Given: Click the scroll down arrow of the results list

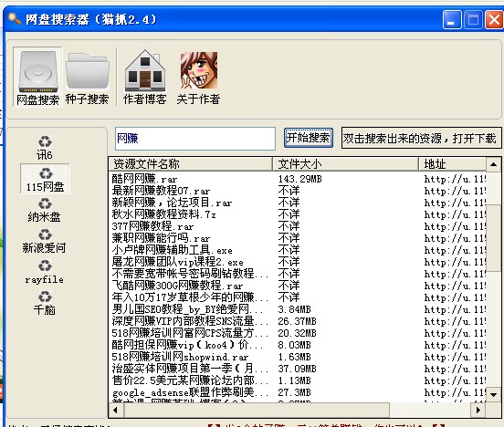Looking at the screenshot, I should coord(493,394).
